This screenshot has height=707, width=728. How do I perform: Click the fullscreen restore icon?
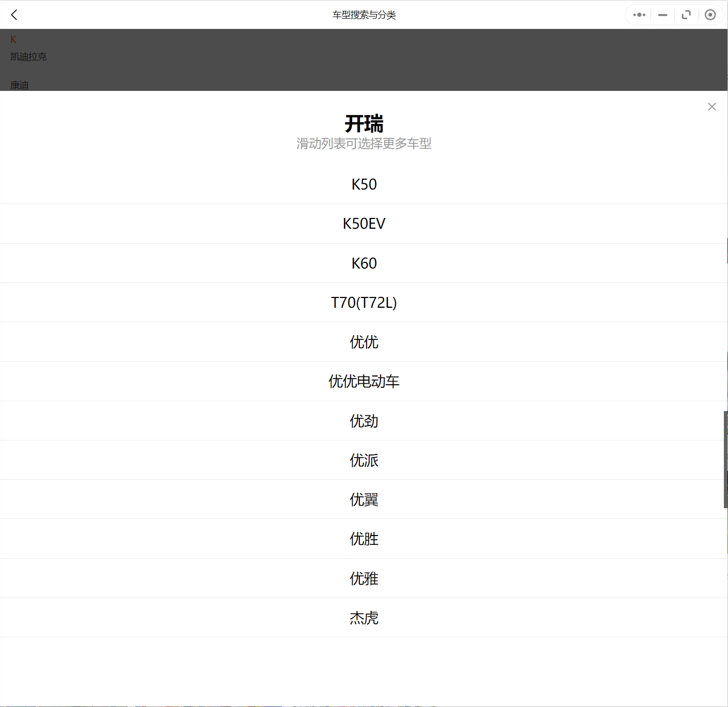[x=686, y=14]
